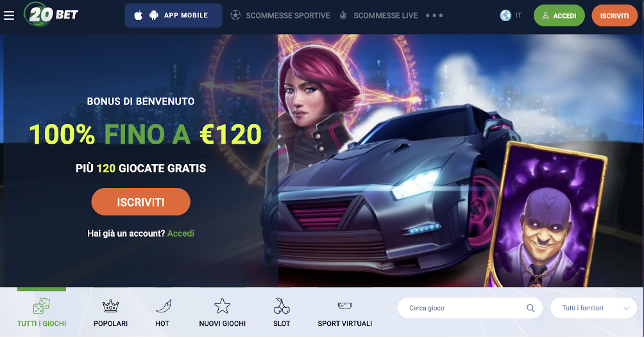Select Sport Virtuali goggles category
The height and width of the screenshot is (338, 644).
[345, 313]
